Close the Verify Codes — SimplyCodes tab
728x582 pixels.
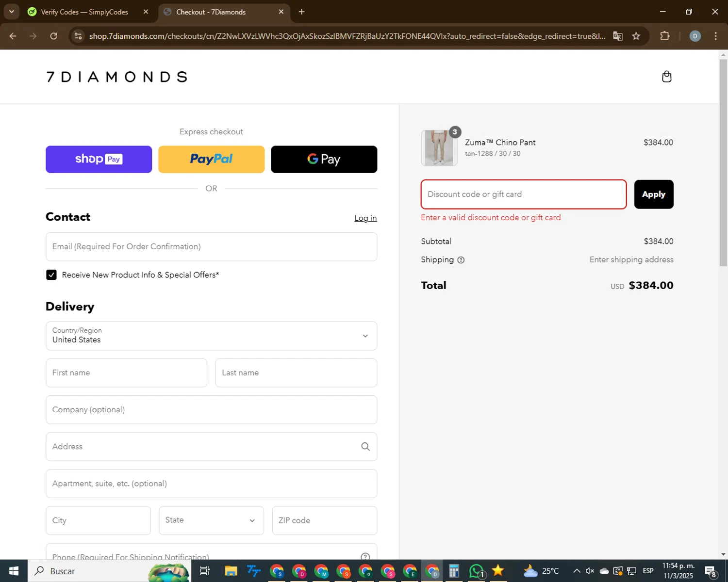pyautogui.click(x=146, y=12)
